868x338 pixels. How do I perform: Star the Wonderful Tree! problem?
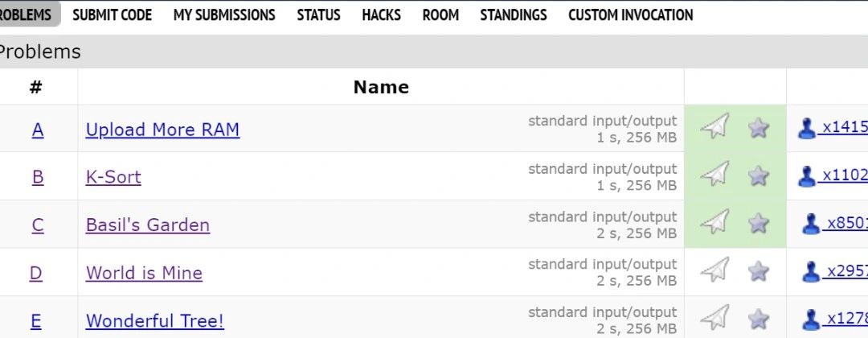(x=759, y=319)
